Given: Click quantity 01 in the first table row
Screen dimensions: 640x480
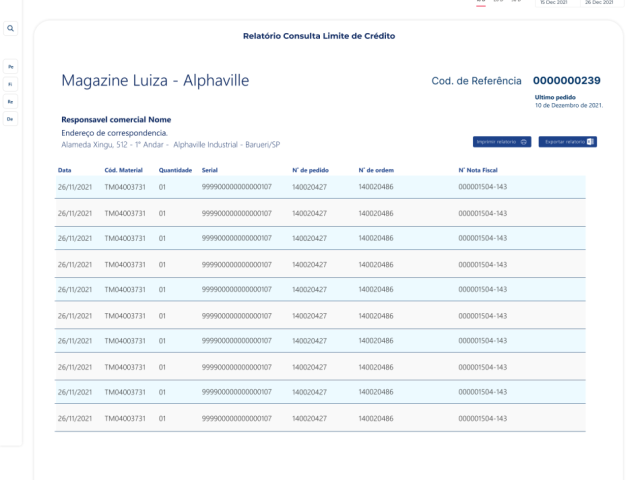Looking at the screenshot, I should coord(162,187).
